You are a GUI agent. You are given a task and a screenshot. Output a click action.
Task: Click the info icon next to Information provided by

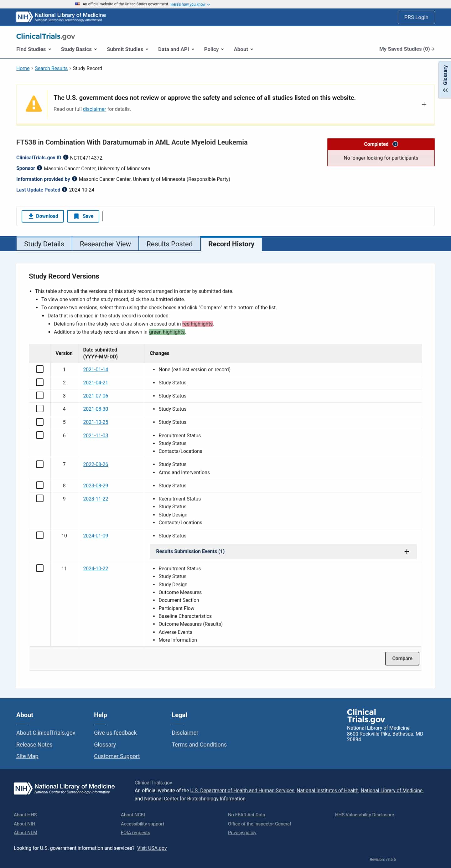75,179
